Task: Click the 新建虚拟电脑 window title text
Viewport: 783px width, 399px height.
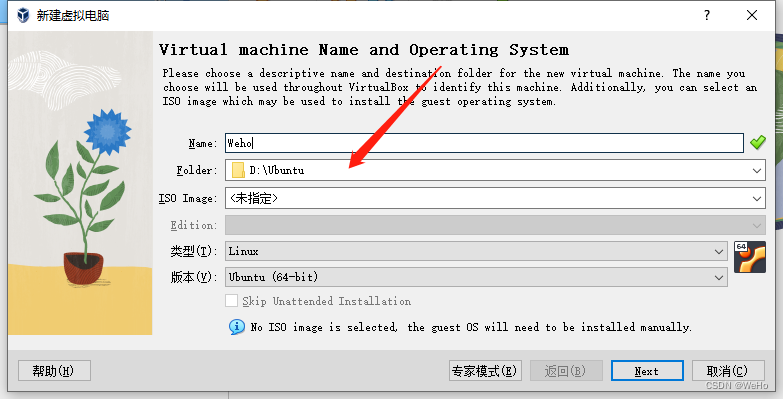Action: [x=73, y=15]
